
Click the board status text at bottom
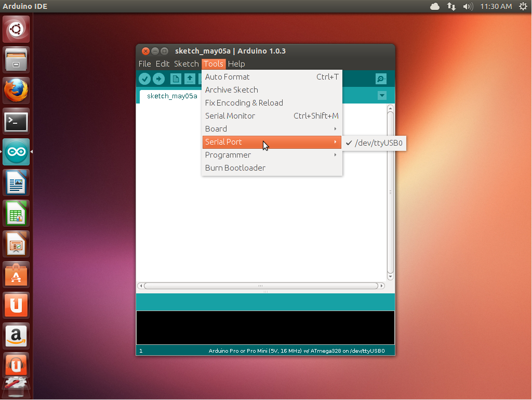click(297, 351)
